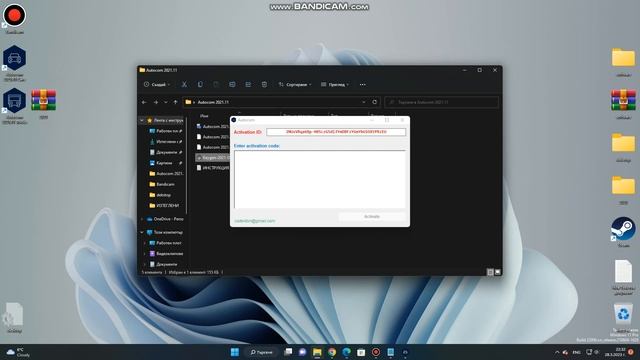The image size is (640, 360).
Task: Open the Autocom CARS desktop shortcut
Action: coord(14,63)
